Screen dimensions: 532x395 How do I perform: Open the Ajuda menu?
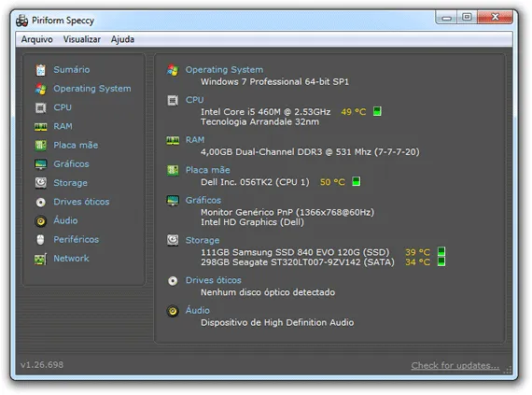pyautogui.click(x=122, y=39)
